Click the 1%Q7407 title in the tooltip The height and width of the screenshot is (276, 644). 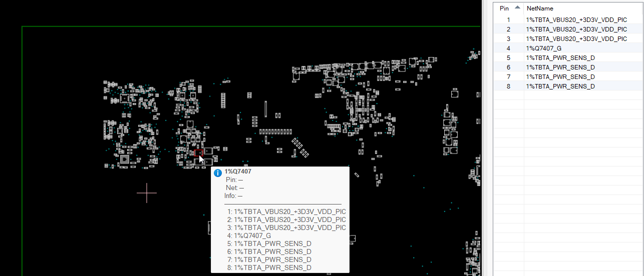coord(238,171)
